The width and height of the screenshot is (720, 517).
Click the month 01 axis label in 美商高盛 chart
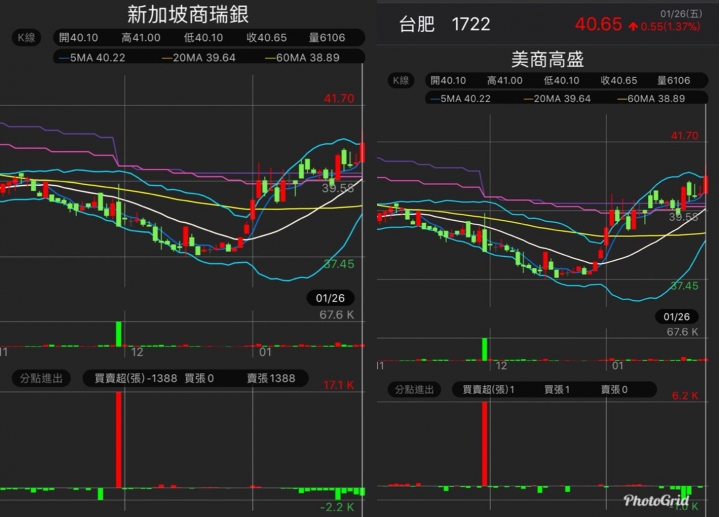click(618, 366)
